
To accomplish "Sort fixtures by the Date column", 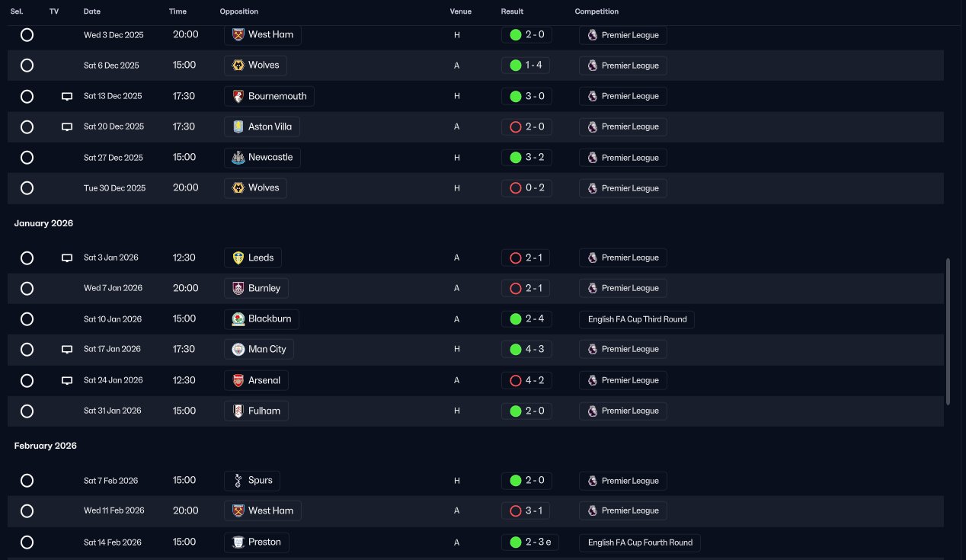I will click(91, 11).
